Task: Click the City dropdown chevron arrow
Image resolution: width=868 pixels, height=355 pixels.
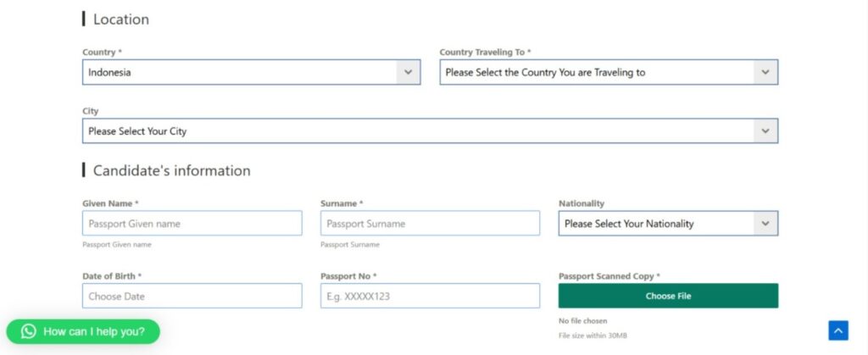Action: coord(765,131)
